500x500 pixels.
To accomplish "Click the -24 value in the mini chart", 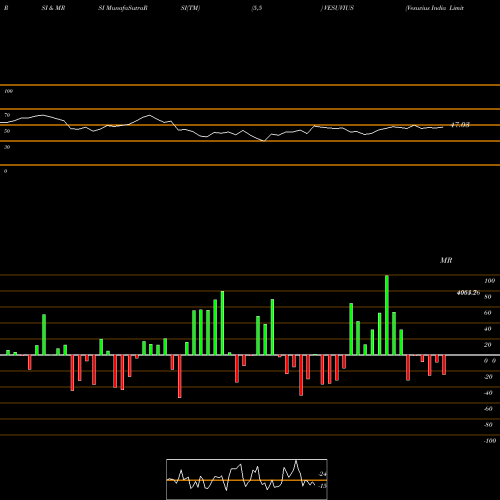I will (x=323, y=474).
